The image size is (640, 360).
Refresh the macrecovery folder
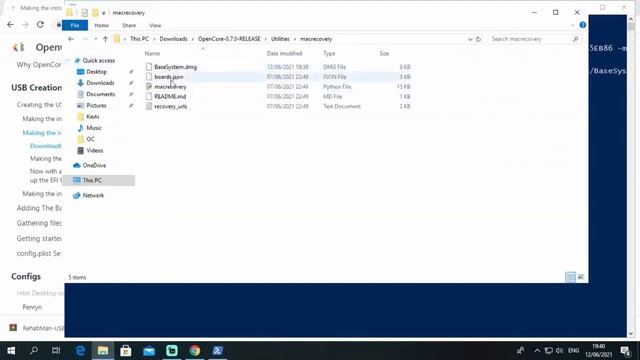tap(479, 39)
